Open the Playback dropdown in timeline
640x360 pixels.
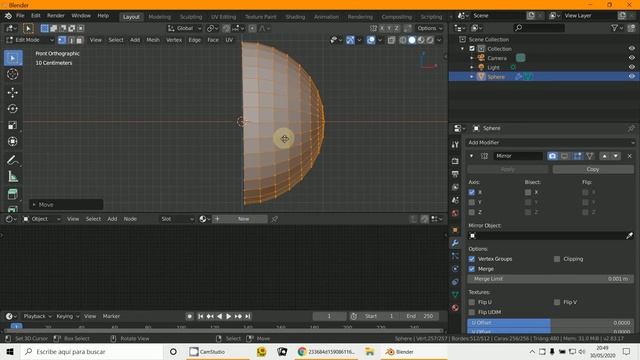point(37,316)
